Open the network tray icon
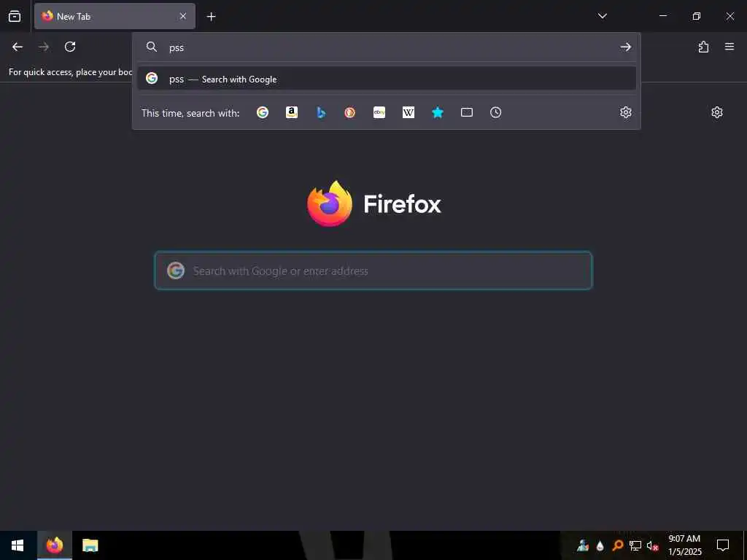 tap(635, 545)
